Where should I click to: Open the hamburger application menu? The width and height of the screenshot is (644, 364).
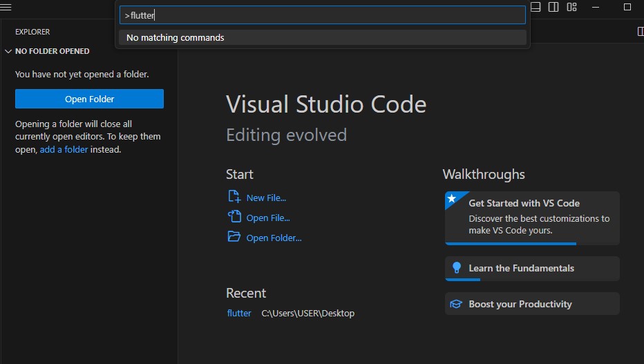[x=6, y=7]
